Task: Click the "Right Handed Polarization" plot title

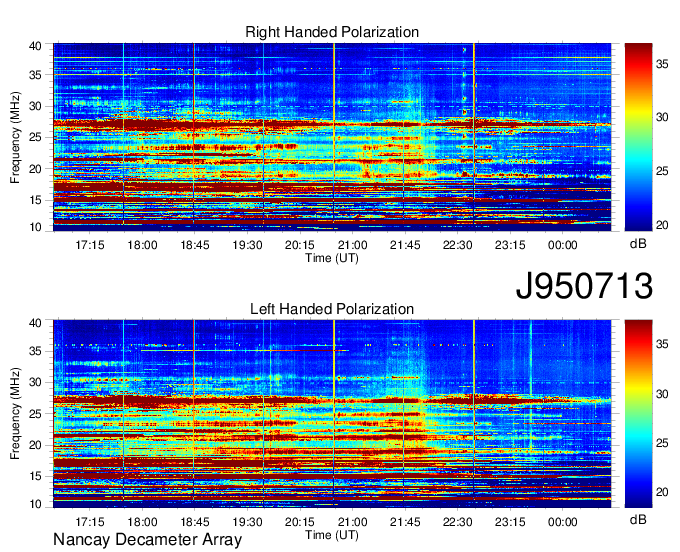Action: (332, 32)
